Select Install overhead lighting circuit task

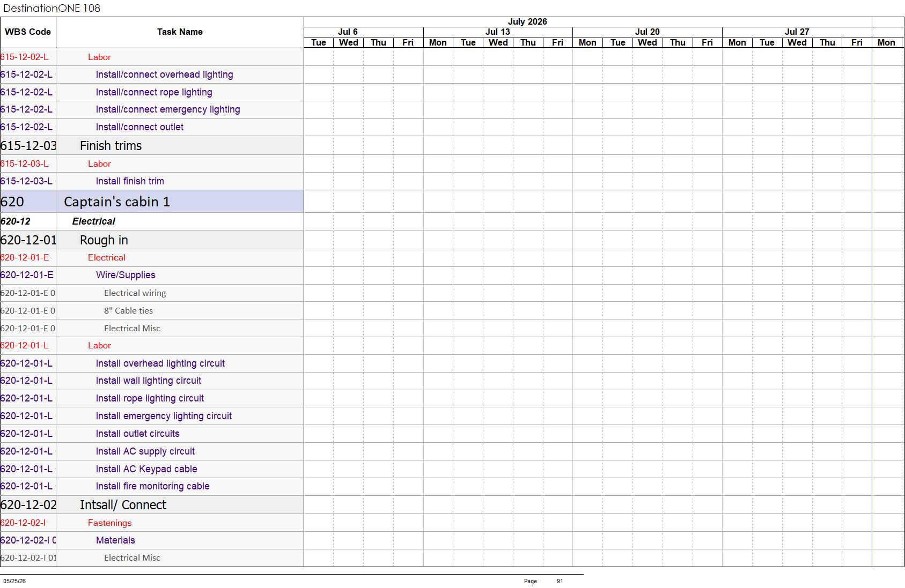point(160,363)
